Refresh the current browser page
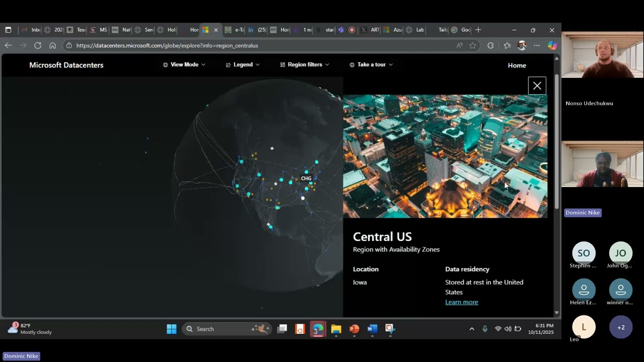Image resolution: width=644 pixels, height=362 pixels. click(38, 45)
